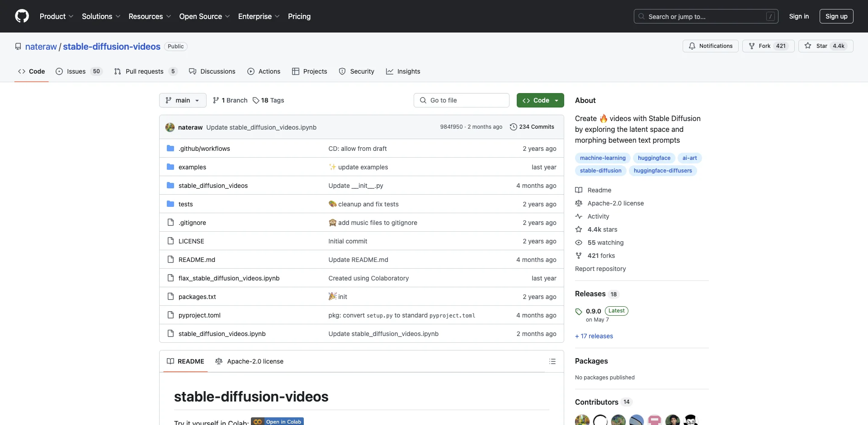Click the huggingface-diffusers topic tag
The height and width of the screenshot is (425, 868).
click(663, 171)
